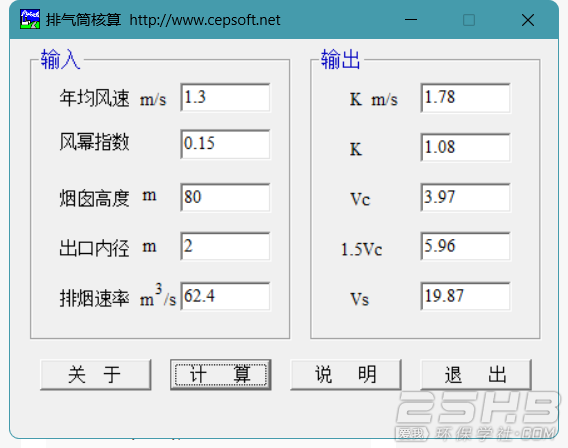This screenshot has height=448, width=568.
Task: Click the 输入 group label
Action: pyautogui.click(x=60, y=59)
